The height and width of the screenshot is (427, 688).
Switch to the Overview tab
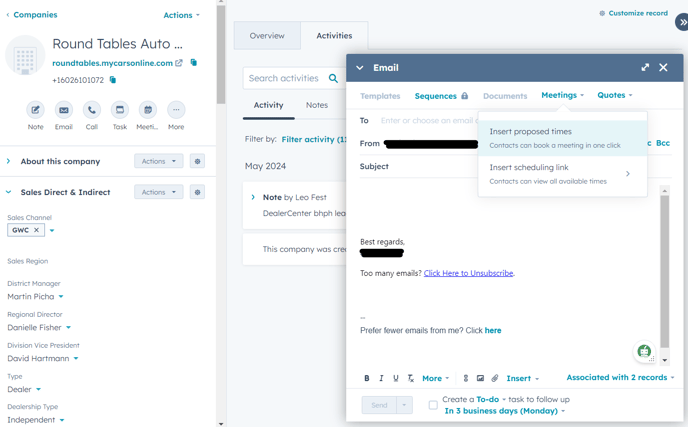pyautogui.click(x=267, y=36)
